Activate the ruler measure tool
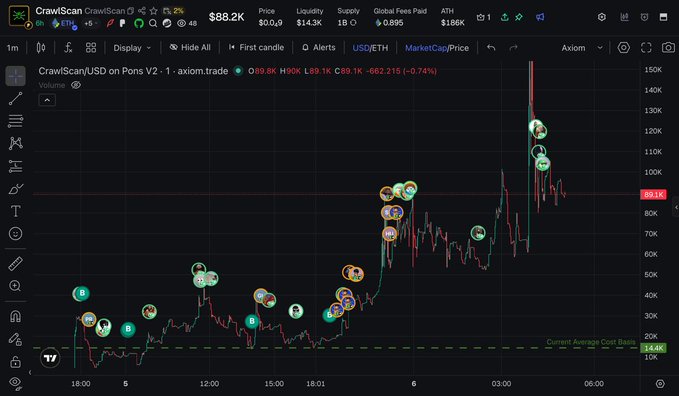 (15, 263)
